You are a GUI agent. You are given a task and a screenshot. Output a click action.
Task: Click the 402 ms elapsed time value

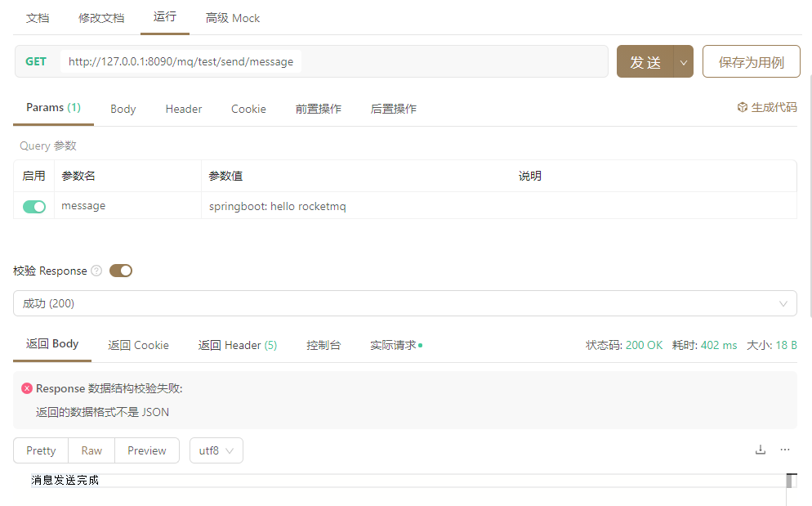coord(719,345)
